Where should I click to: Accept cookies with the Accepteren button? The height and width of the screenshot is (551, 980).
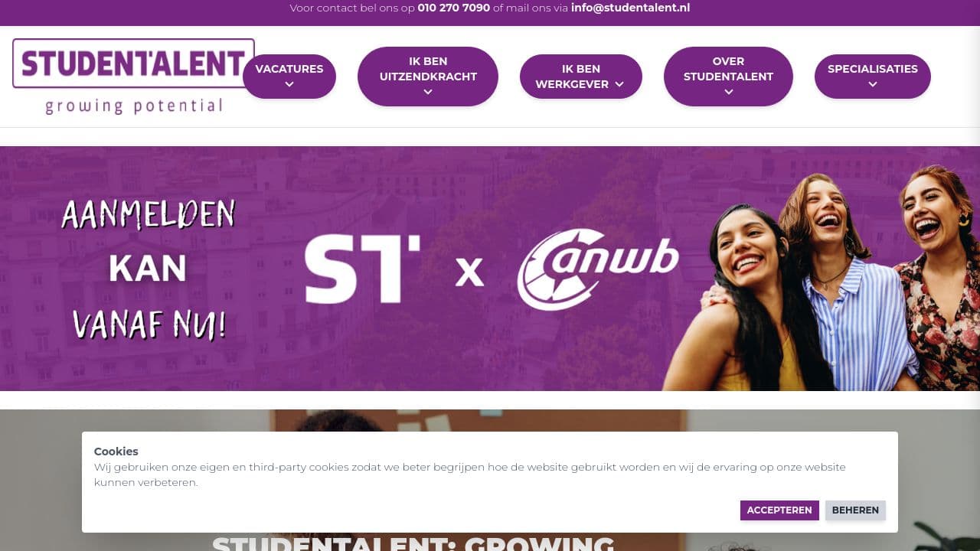point(779,510)
